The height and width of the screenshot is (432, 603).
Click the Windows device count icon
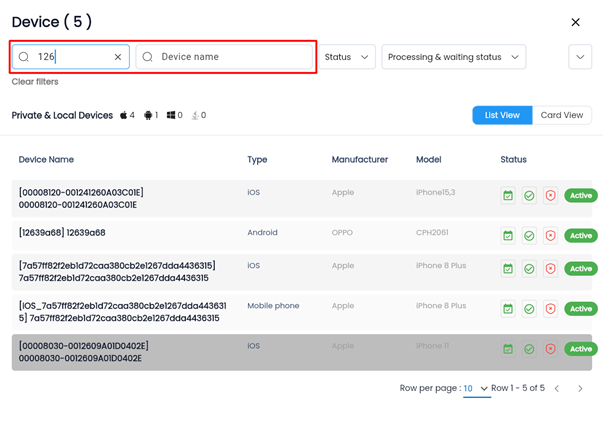[x=172, y=116]
